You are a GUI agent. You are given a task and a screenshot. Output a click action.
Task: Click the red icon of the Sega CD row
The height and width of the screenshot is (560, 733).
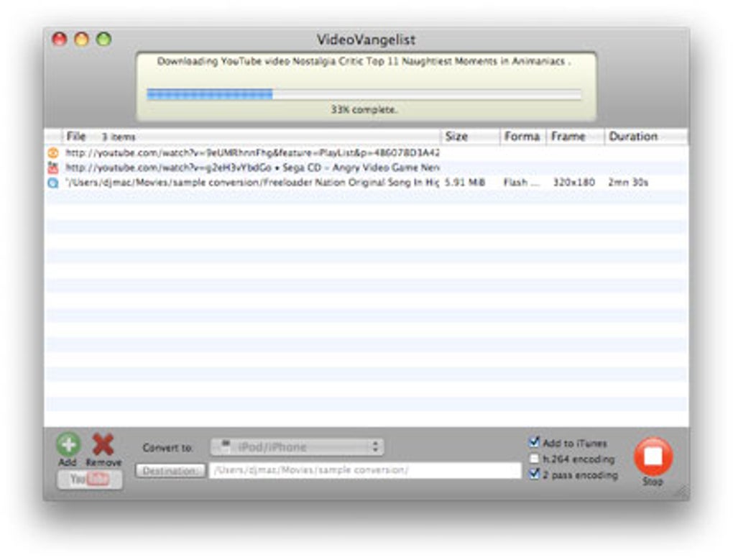coord(53,167)
